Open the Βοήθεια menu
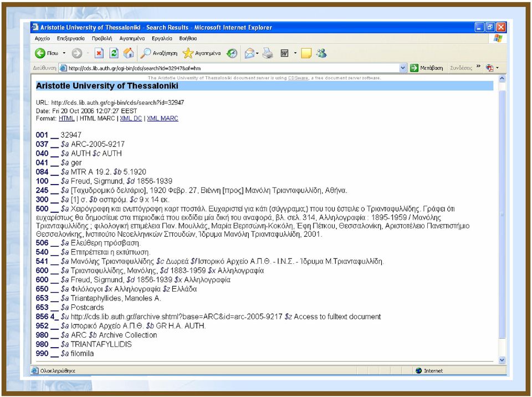The height and width of the screenshot is (397, 532). [x=188, y=38]
